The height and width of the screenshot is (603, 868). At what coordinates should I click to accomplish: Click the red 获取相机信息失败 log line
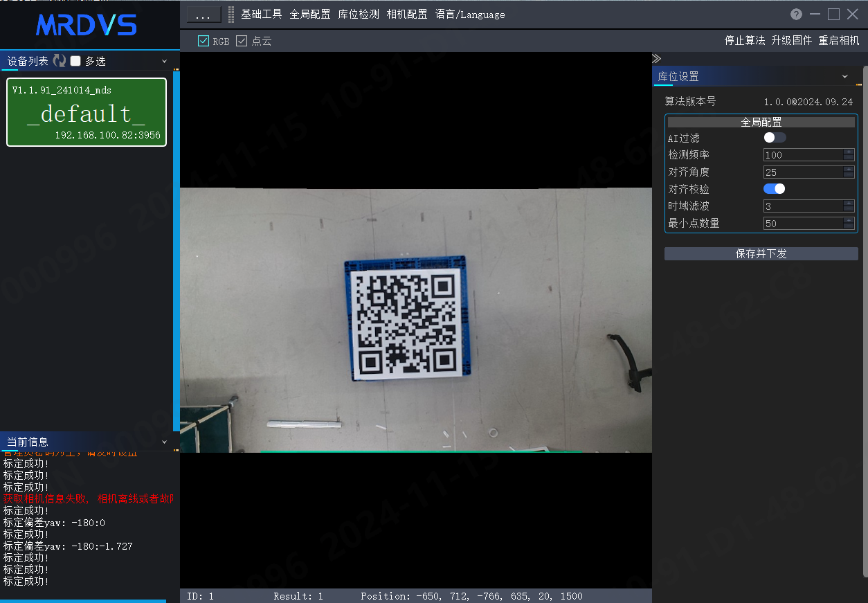[x=88, y=499]
